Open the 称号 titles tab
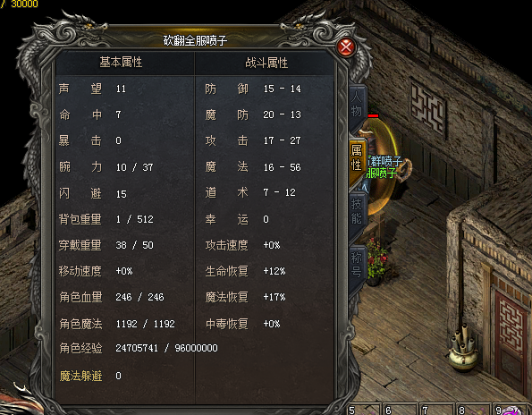The width and height of the screenshot is (532, 415). coord(357,264)
